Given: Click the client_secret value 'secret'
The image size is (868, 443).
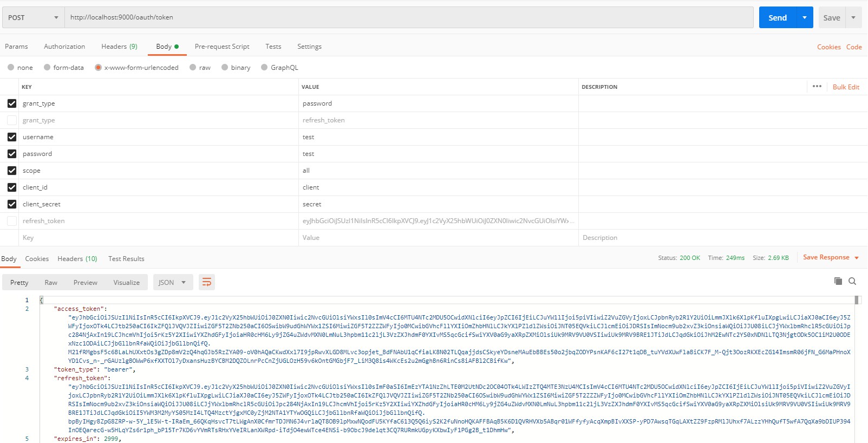Looking at the screenshot, I should (x=312, y=204).
